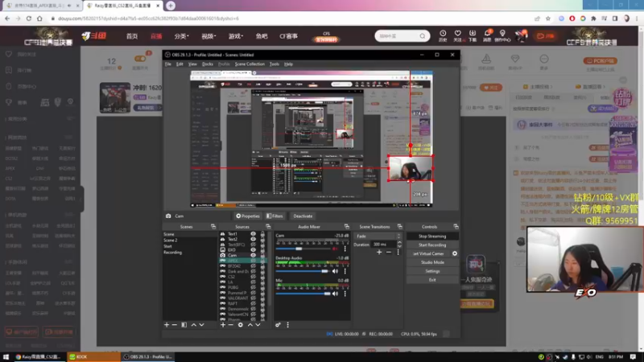Open Desktop Audio options dots

tap(345, 271)
